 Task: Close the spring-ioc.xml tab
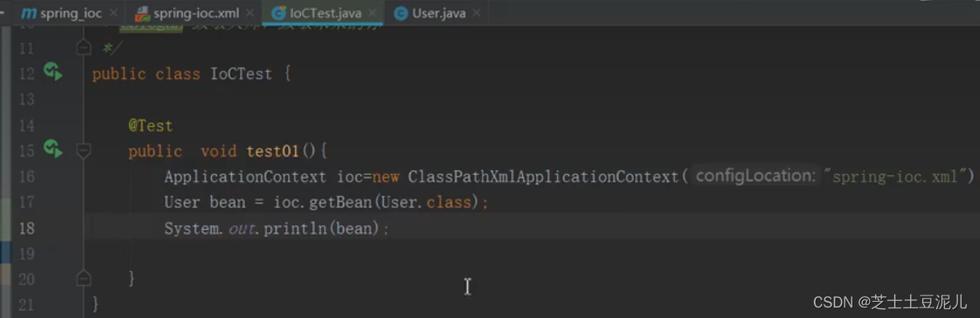point(250,14)
